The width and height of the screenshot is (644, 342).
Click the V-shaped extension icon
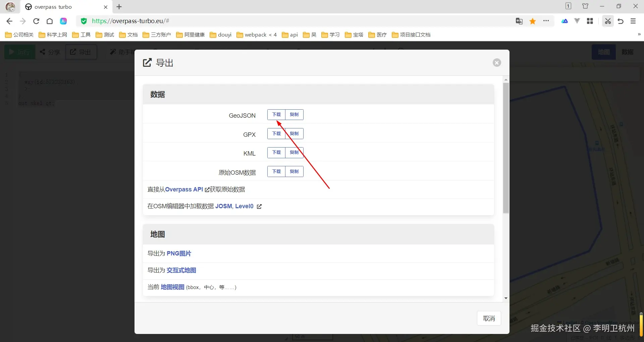tap(577, 21)
